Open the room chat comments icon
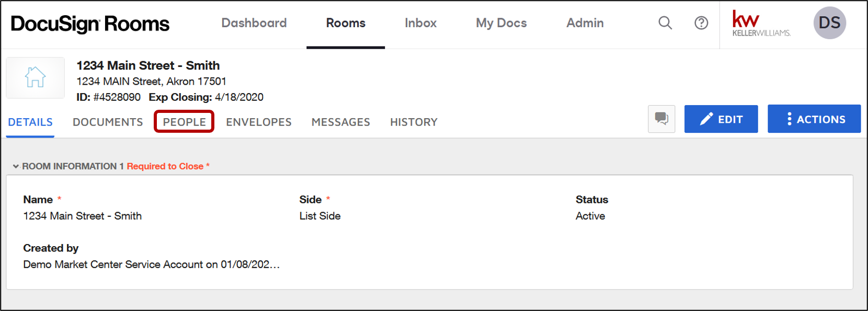The width and height of the screenshot is (868, 311). click(661, 119)
